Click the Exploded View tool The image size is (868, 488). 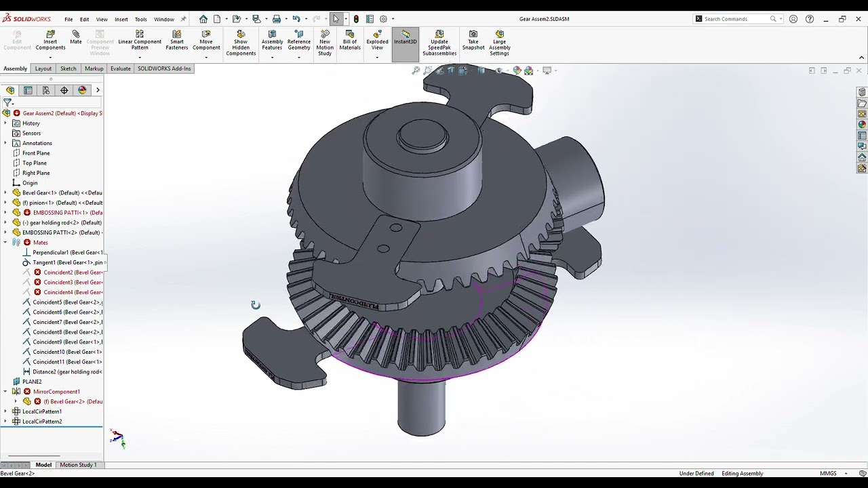pyautogui.click(x=377, y=41)
